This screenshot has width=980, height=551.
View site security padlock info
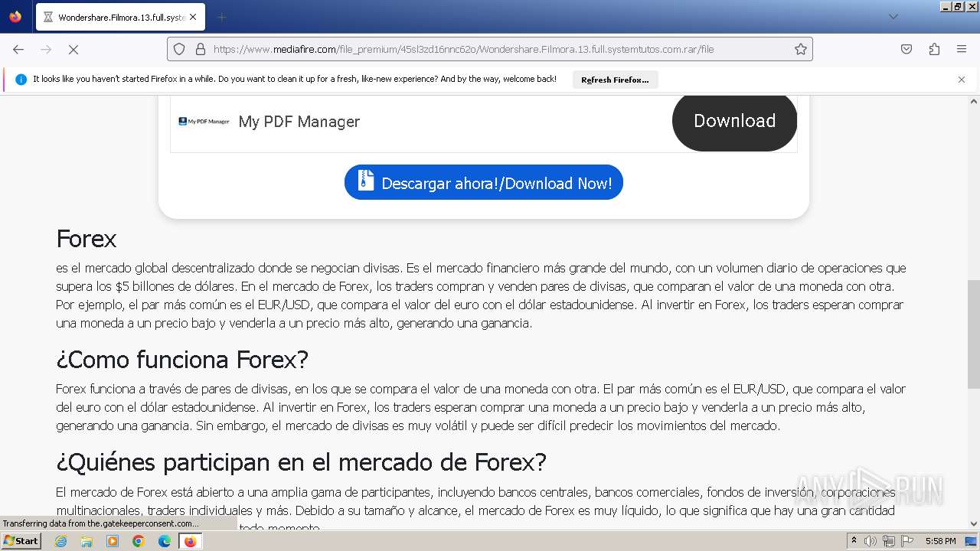pos(201,49)
